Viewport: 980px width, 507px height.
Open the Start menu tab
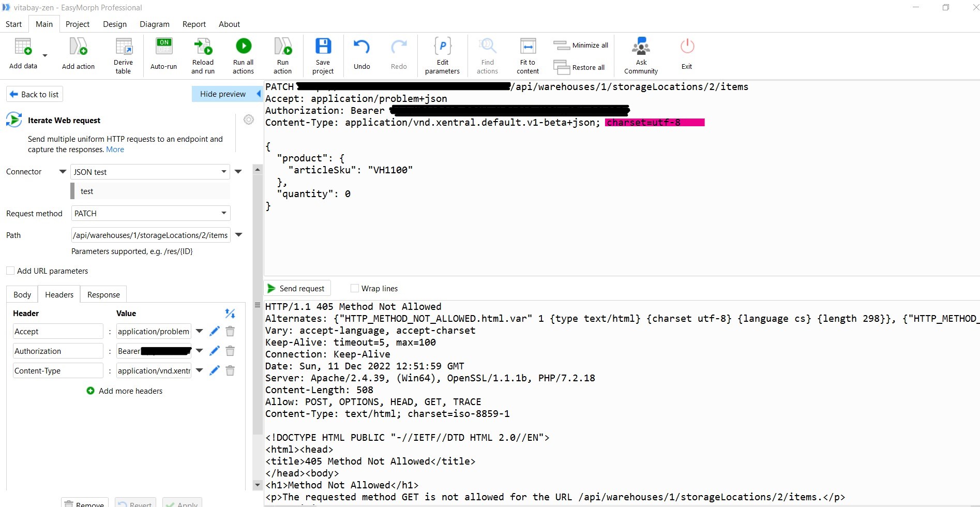point(14,24)
